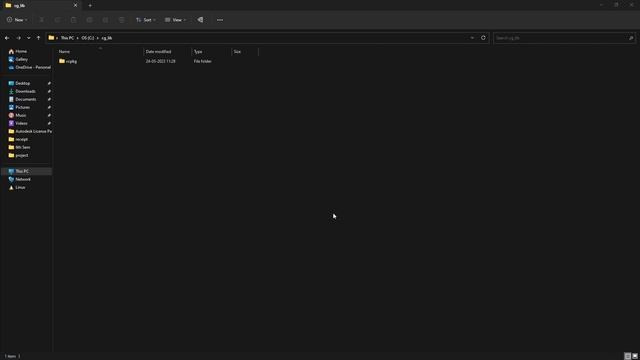
Task: Open the pinned Pictures folder
Action: 22,107
